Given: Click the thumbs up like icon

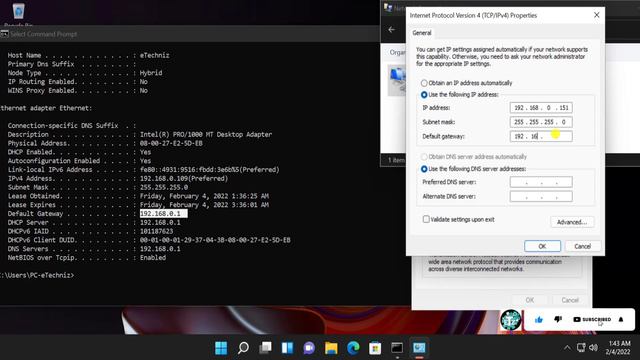Looking at the screenshot, I should (539, 320).
